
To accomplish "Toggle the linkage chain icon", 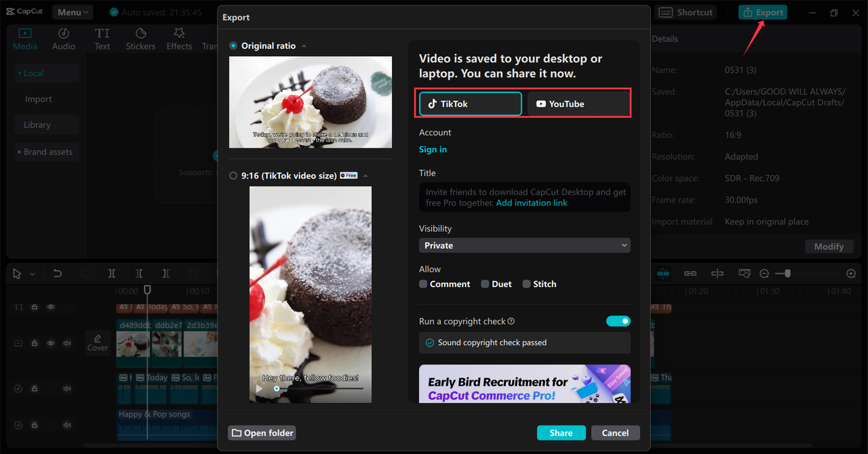I will [690, 273].
